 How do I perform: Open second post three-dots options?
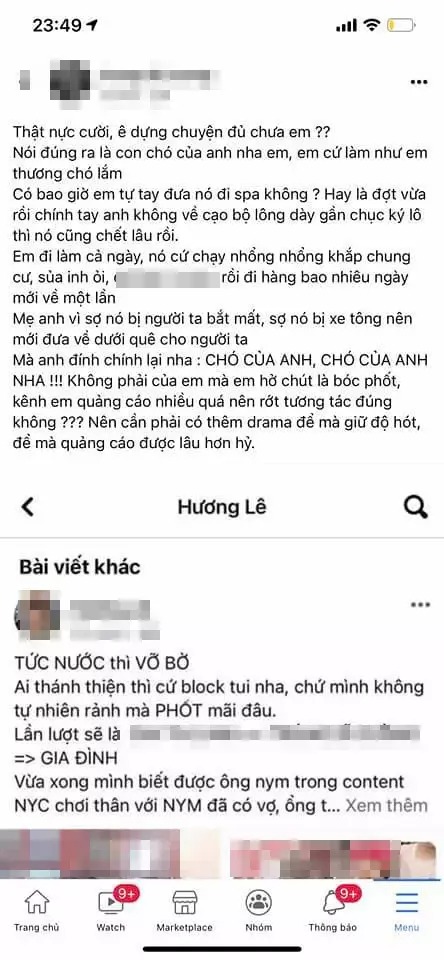coord(420,604)
